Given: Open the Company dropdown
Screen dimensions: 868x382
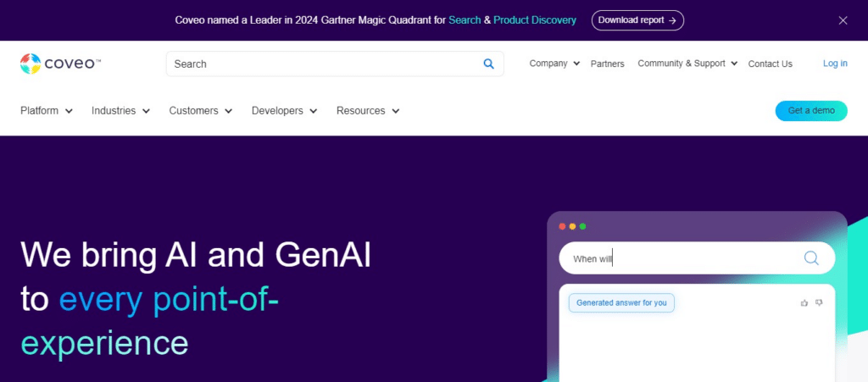Looking at the screenshot, I should (x=554, y=64).
